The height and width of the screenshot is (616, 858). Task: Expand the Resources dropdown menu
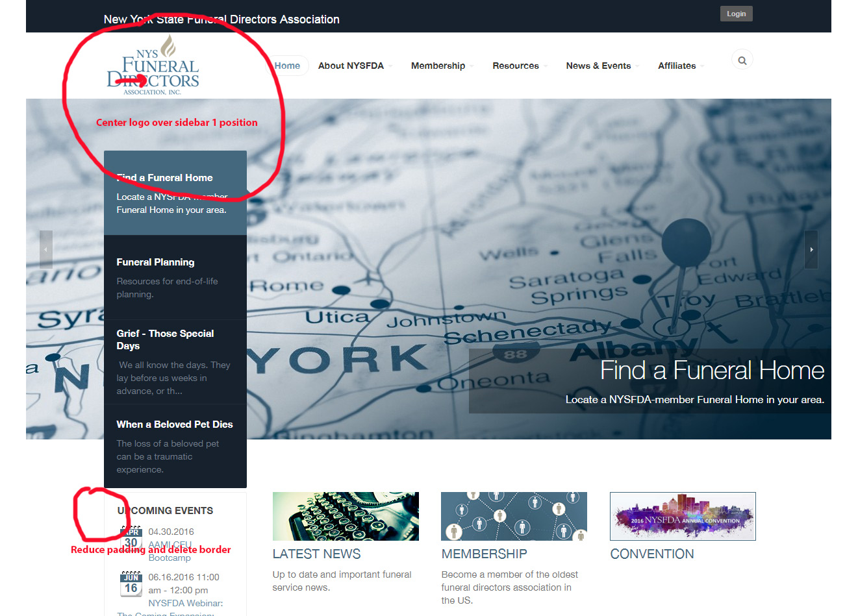[x=516, y=66]
